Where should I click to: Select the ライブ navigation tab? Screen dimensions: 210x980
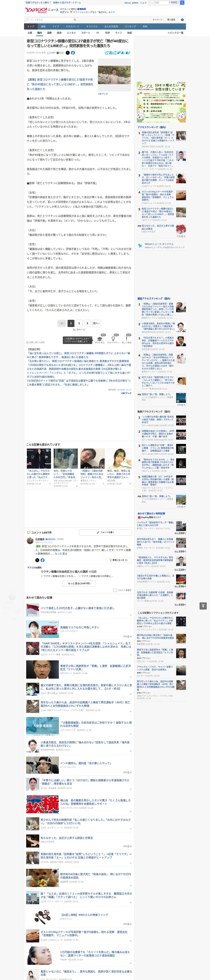click(x=56, y=27)
